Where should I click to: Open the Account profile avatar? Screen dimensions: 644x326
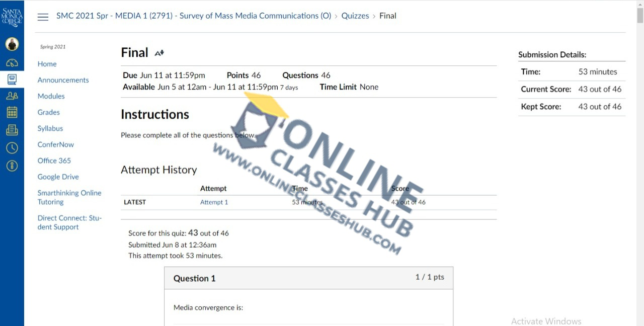pyautogui.click(x=12, y=44)
